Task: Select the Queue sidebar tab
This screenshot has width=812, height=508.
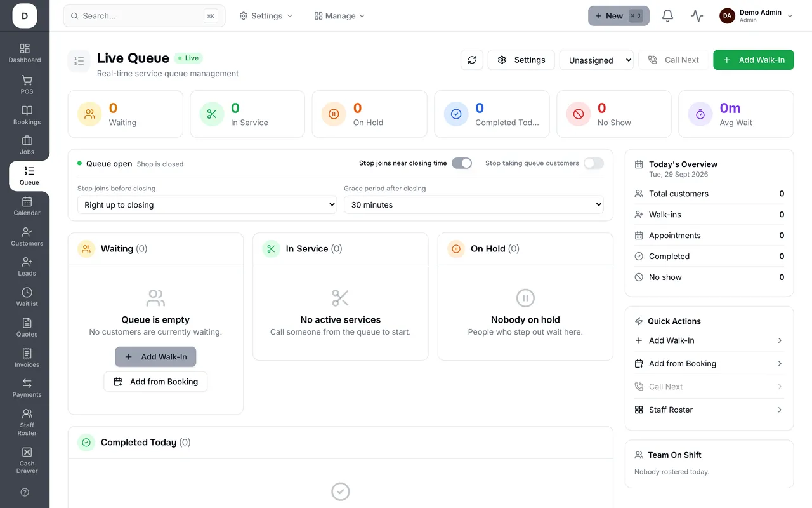Action: [29, 176]
